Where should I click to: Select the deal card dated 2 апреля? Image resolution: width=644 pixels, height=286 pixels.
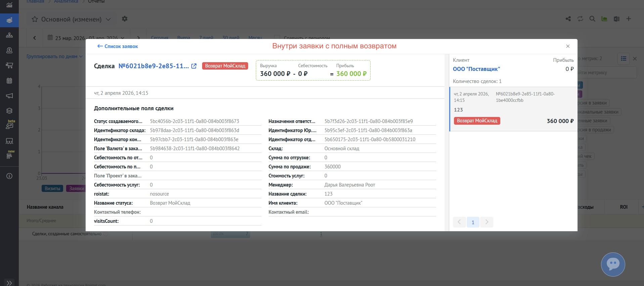click(513, 109)
